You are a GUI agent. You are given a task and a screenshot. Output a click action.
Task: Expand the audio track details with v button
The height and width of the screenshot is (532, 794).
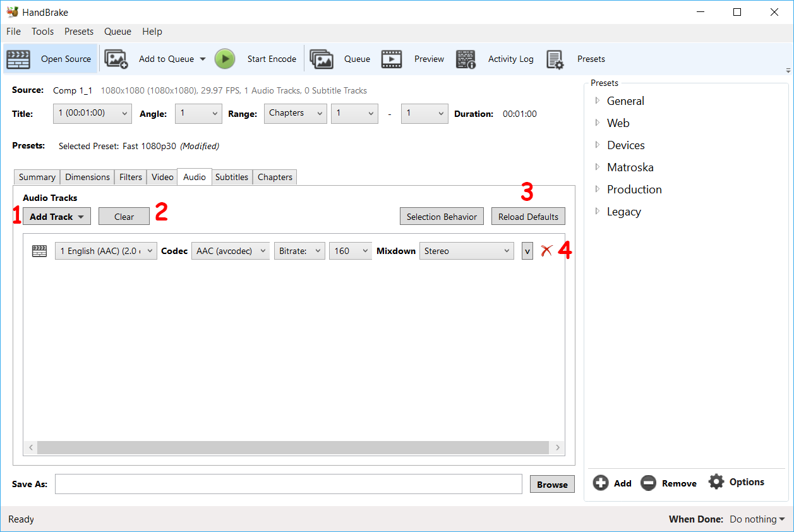(527, 251)
